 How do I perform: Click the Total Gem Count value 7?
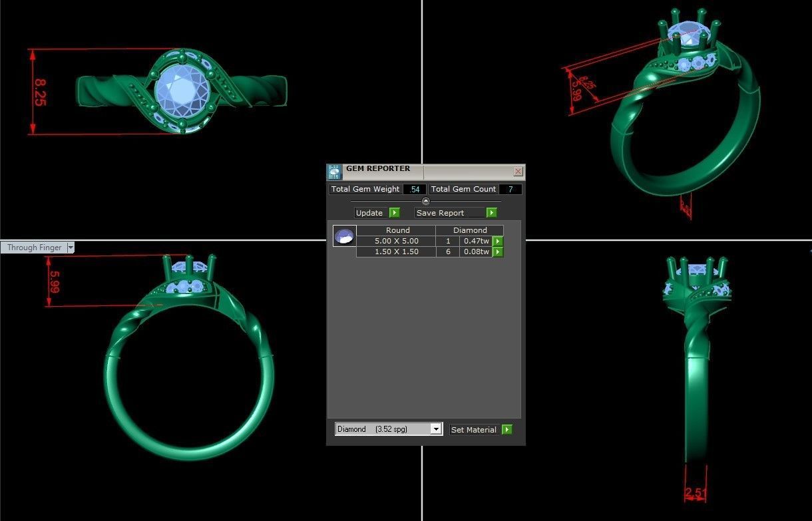(x=510, y=190)
